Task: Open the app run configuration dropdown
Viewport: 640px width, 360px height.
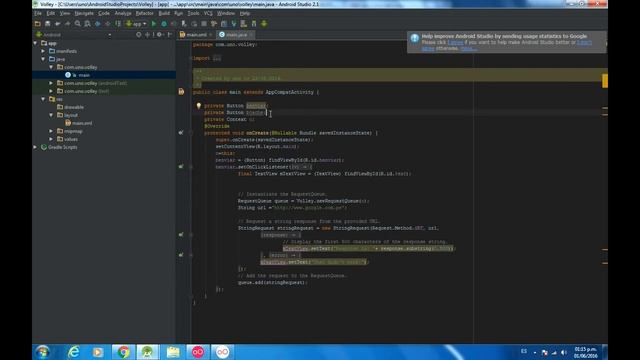Action: pos(136,24)
